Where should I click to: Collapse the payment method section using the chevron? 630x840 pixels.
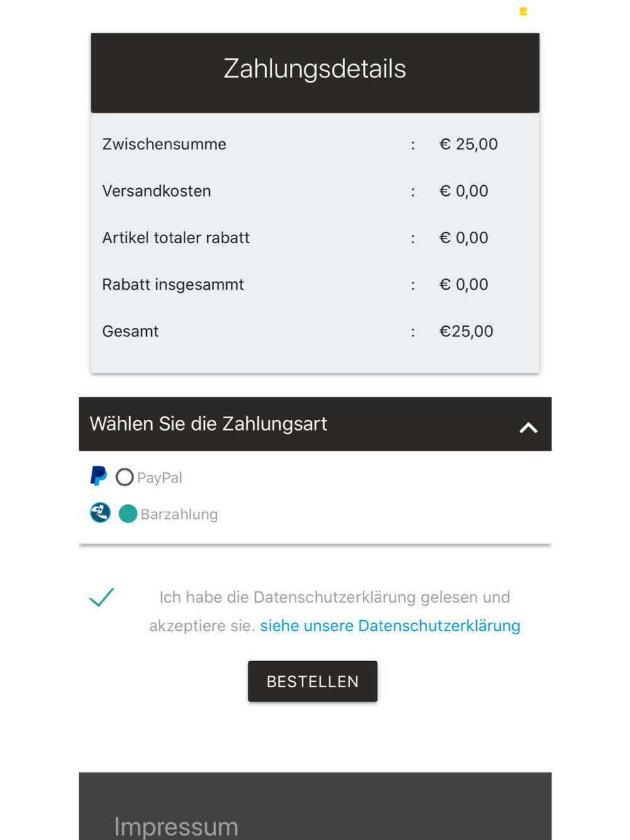click(x=529, y=428)
